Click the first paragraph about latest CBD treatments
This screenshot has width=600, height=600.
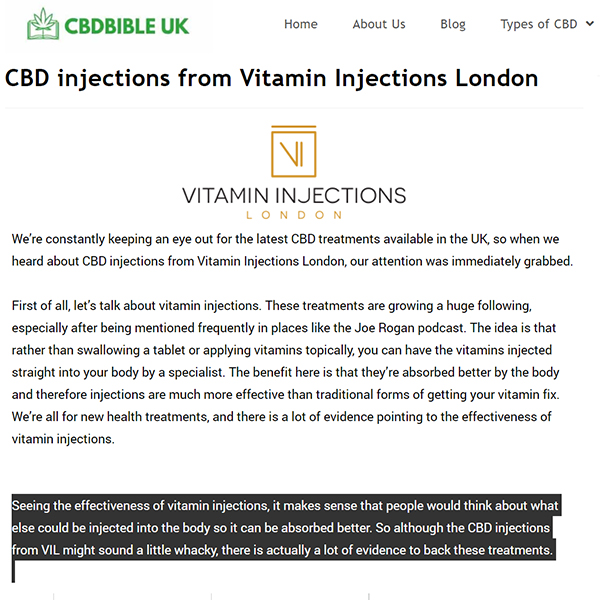[x=292, y=250]
